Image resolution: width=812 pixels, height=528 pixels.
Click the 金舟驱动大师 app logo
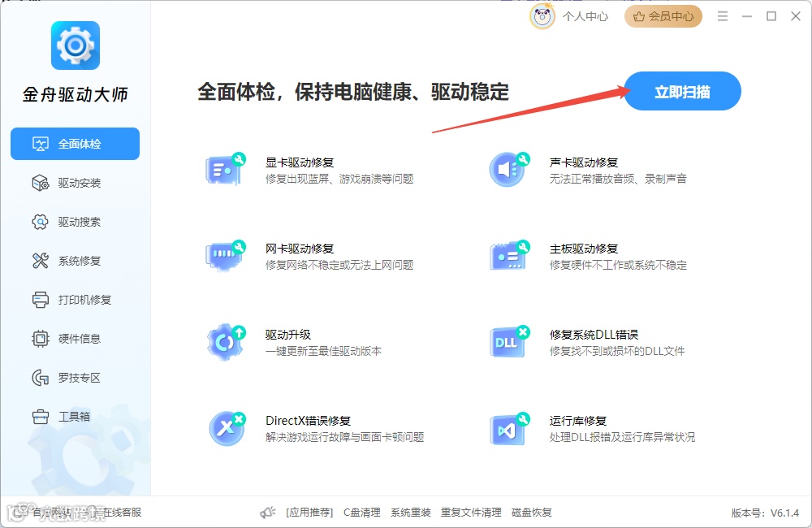[x=75, y=45]
